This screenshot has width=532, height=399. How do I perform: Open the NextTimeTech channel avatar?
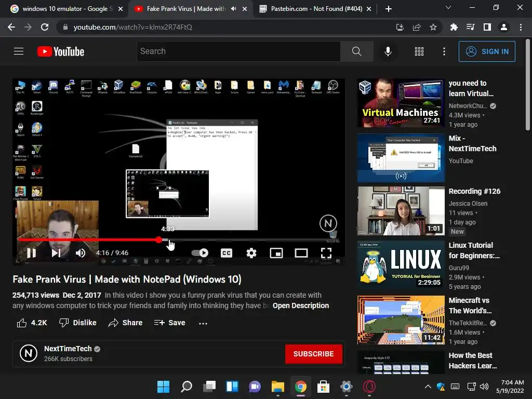(29, 353)
